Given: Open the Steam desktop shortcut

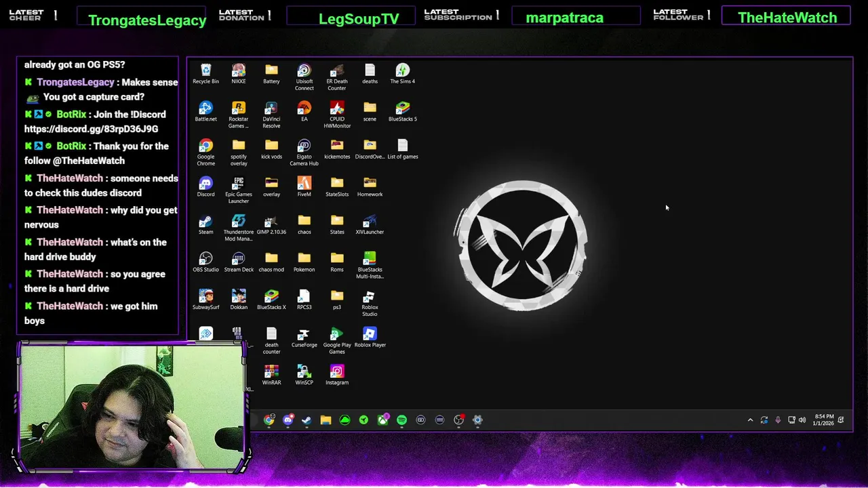Looking at the screenshot, I should (x=205, y=225).
